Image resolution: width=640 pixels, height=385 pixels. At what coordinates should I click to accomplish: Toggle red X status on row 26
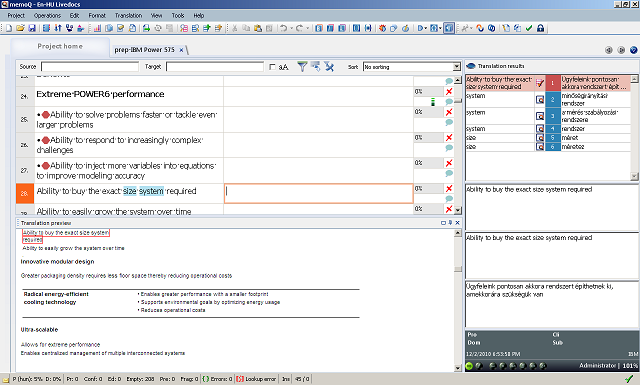[x=449, y=138]
